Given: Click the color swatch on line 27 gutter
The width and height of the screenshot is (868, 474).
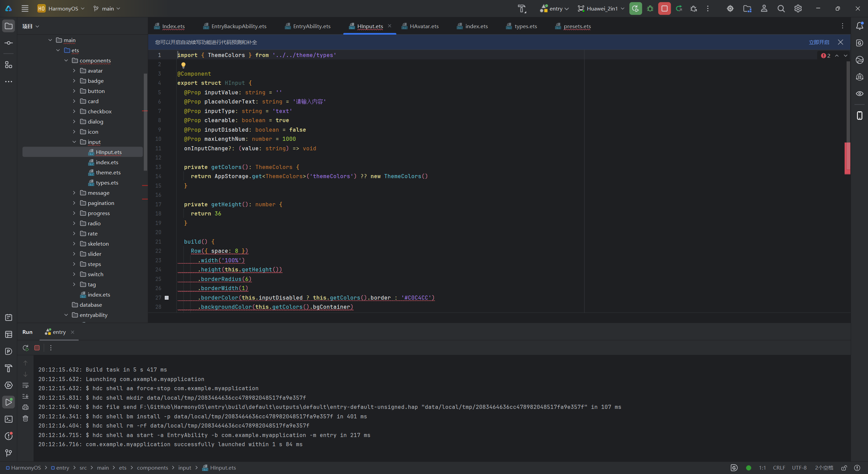Looking at the screenshot, I should coord(166,298).
